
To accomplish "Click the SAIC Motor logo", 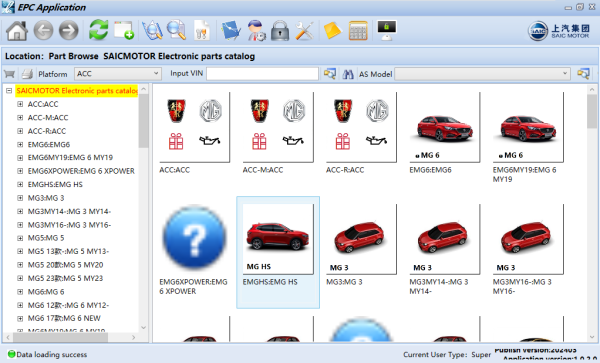I will pyautogui.click(x=559, y=31).
